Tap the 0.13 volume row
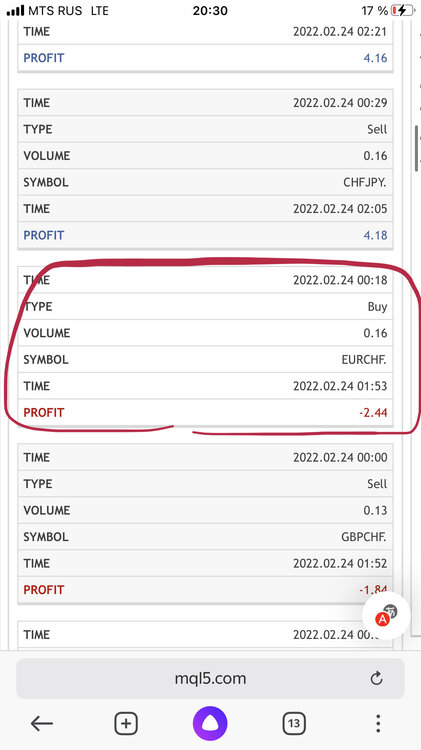 pyautogui.click(x=205, y=510)
